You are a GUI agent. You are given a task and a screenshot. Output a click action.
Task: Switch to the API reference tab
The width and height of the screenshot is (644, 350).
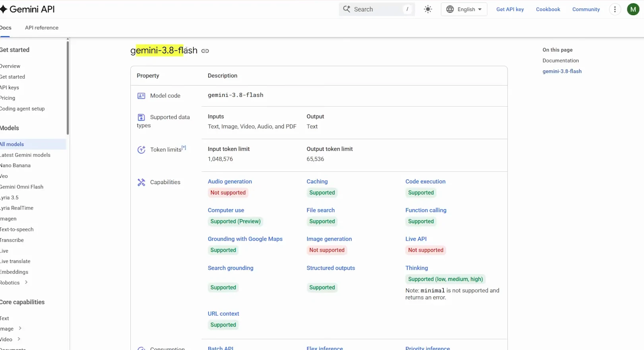point(42,28)
